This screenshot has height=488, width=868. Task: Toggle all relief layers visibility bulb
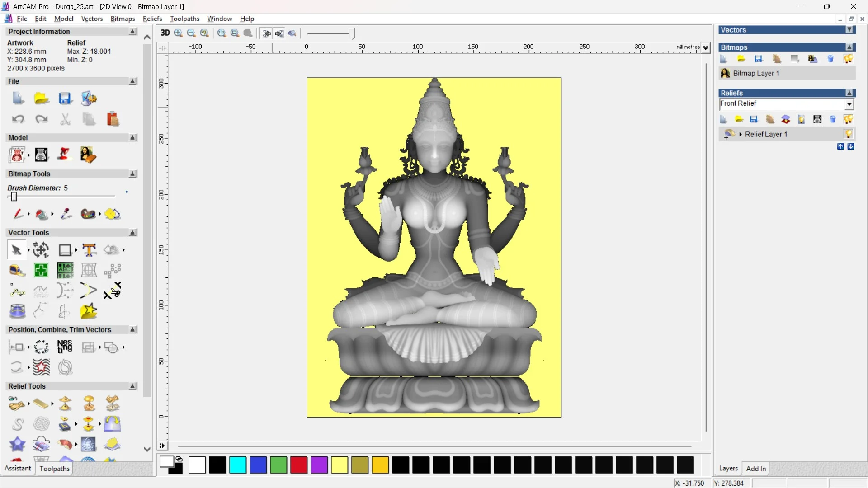pyautogui.click(x=848, y=119)
